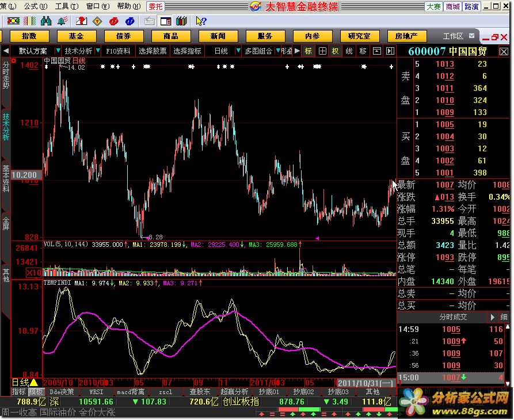Image resolution: width=514 pixels, height=420 pixels.
Task: Click the ×10 volume scale marker
Action: coord(34,273)
